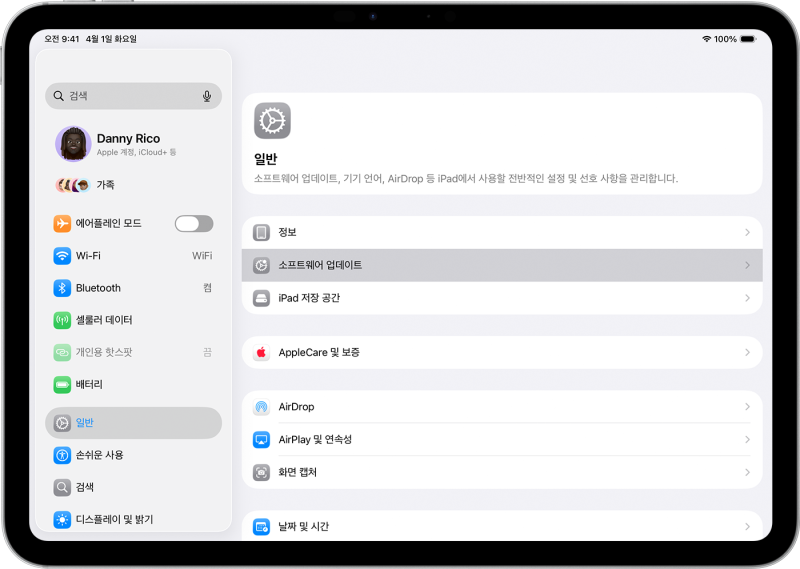800x569 pixels.
Task: Open Wi-Fi settings in sidebar
Action: pos(133,256)
